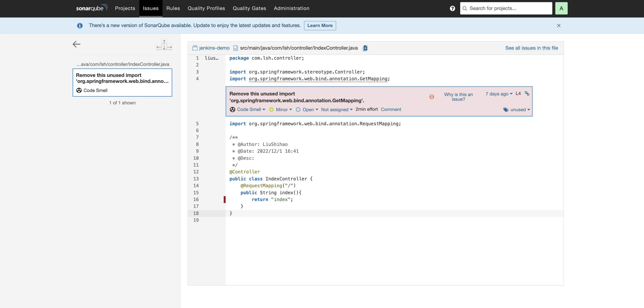The height and width of the screenshot is (308, 644).
Task: Click the red rule violation icon
Action: (431, 97)
